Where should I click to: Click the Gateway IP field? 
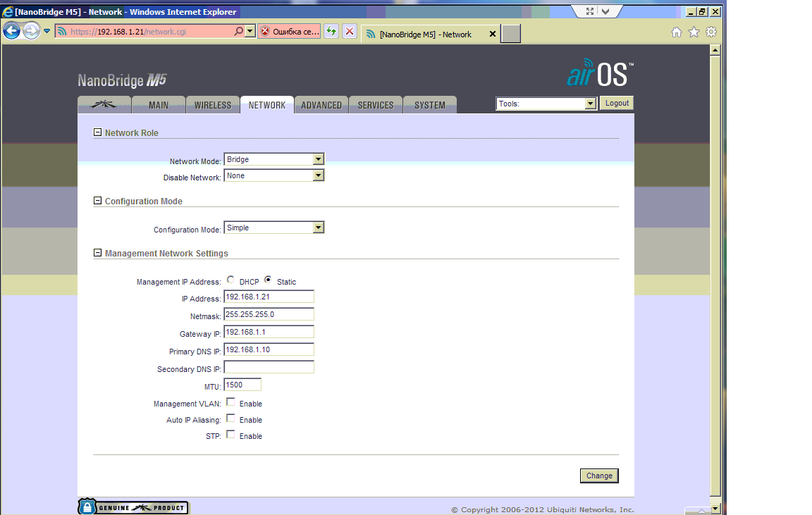[x=269, y=332]
